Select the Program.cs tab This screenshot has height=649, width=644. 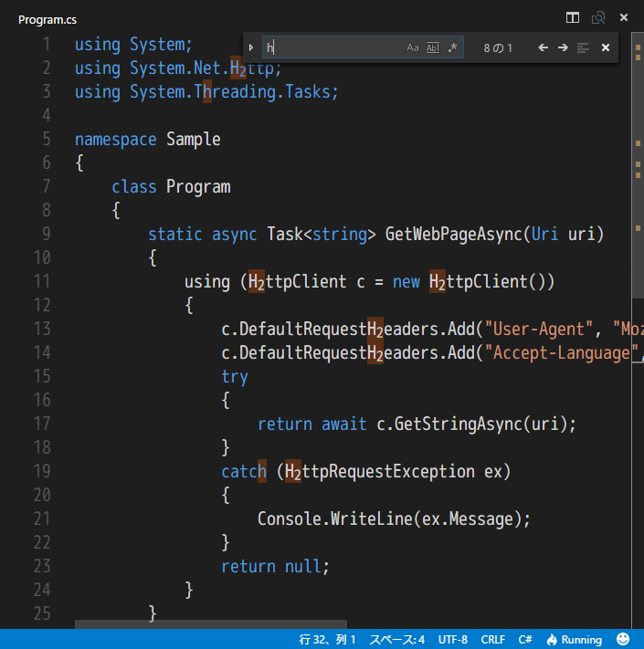point(48,19)
